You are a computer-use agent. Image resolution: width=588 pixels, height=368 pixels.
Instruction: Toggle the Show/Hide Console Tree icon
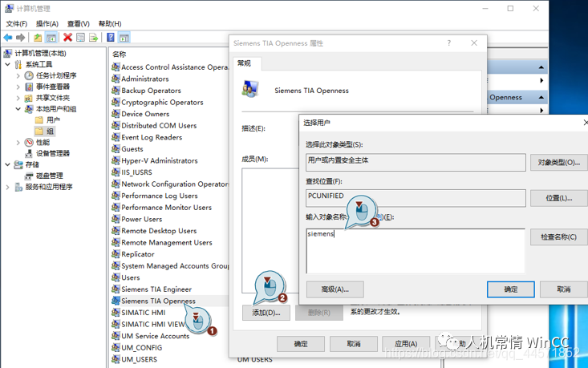coord(51,38)
